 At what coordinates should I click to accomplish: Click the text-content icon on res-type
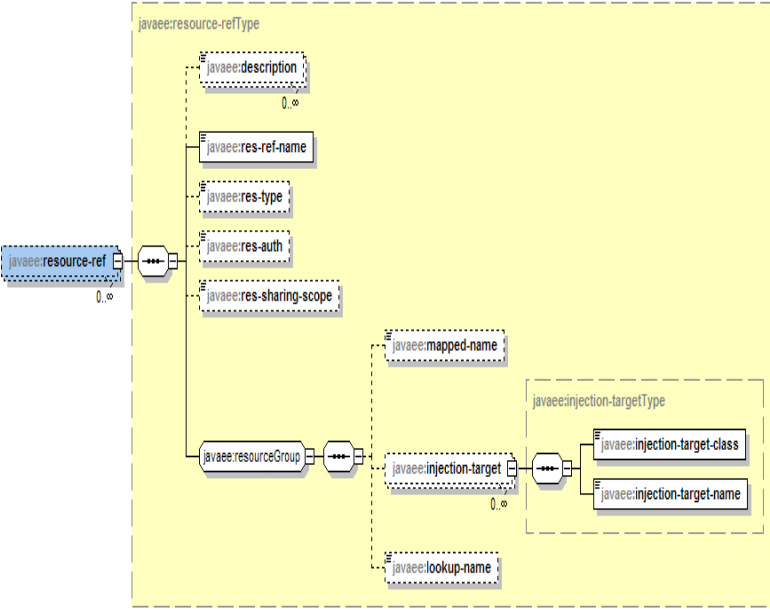click(x=203, y=186)
